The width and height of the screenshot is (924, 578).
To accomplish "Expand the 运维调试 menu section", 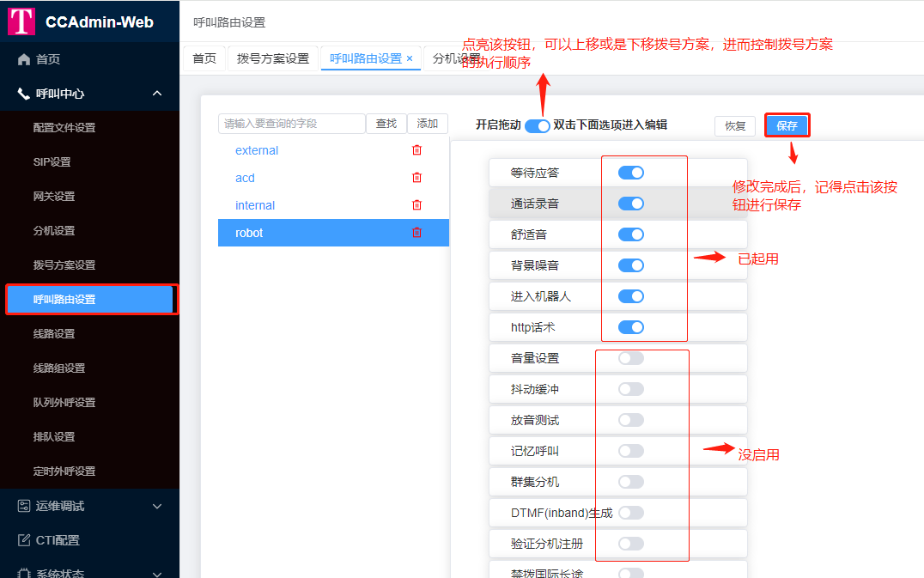I will pyautogui.click(x=156, y=507).
